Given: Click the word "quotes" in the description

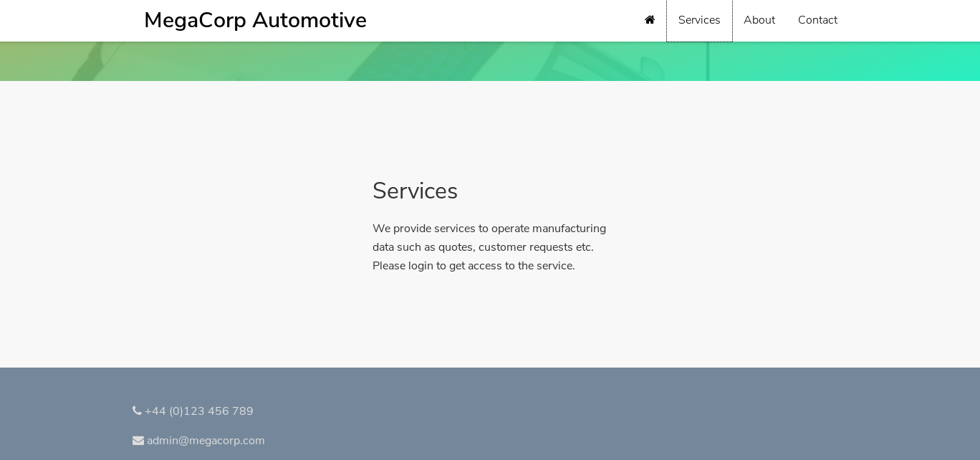Looking at the screenshot, I should (x=455, y=247).
